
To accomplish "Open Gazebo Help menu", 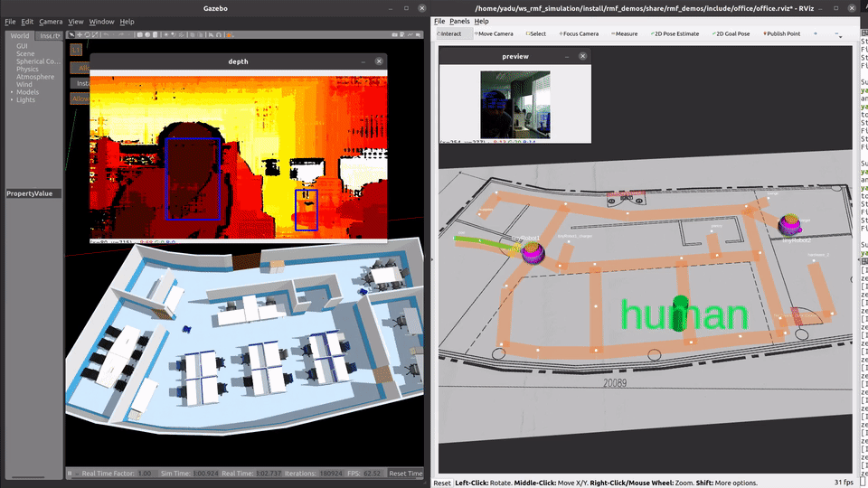I will (x=127, y=22).
